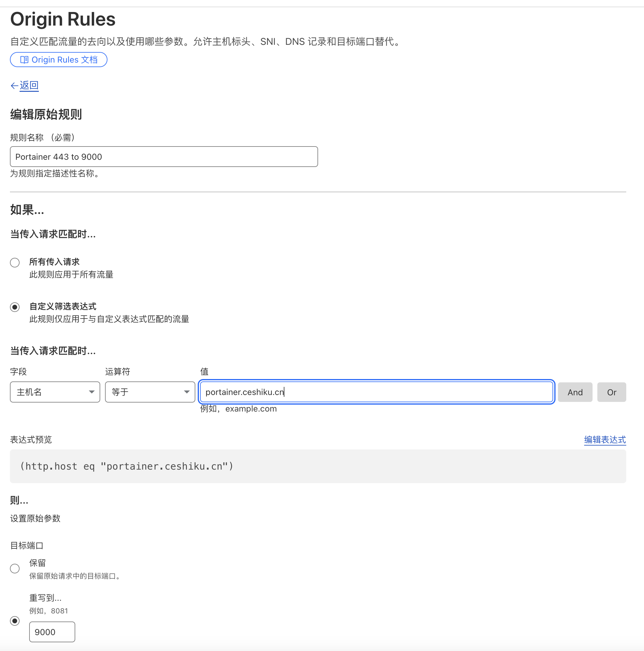This screenshot has height=651, width=644.
Task: Select the 自定义筛选表达式 radio option
Action: (x=15, y=307)
